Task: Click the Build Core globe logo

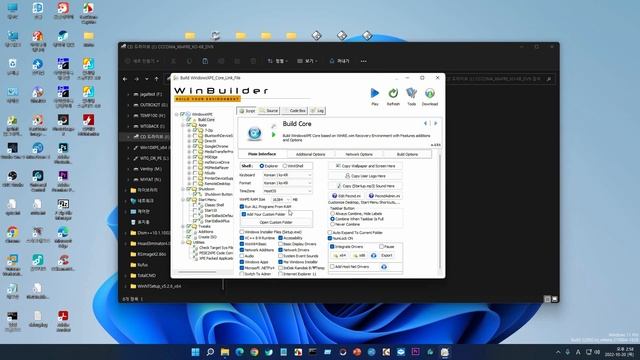Action: pos(255,133)
